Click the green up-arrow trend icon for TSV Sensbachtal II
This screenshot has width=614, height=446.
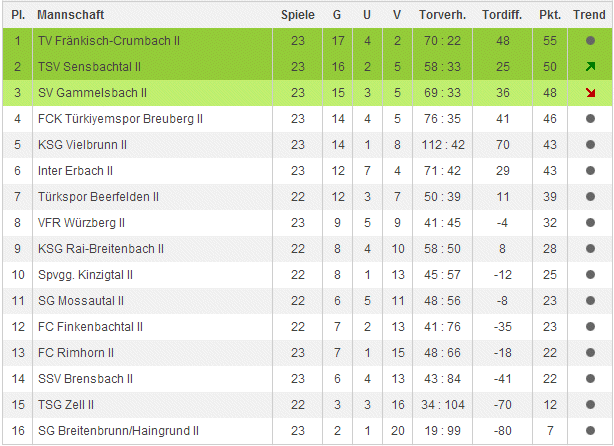point(590,66)
